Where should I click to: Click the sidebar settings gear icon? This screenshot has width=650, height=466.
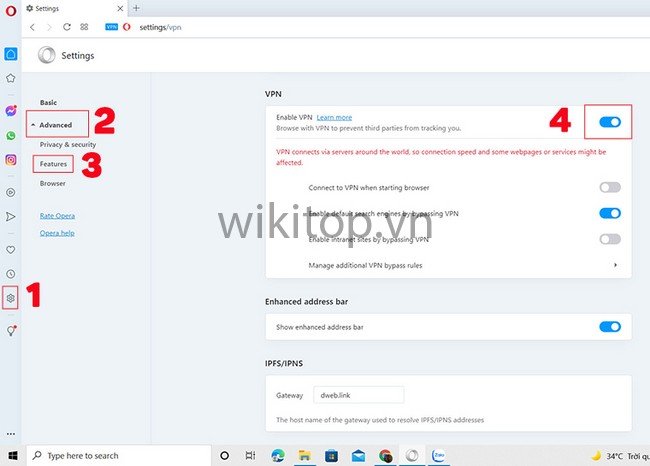click(10, 298)
